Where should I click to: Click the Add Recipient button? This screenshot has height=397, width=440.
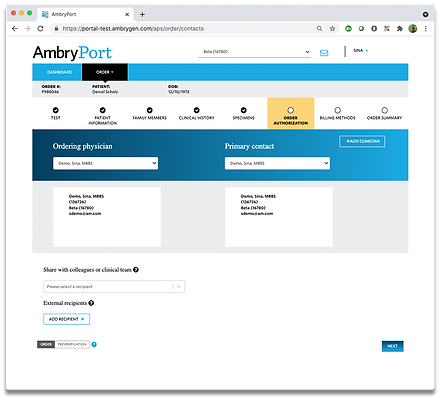tap(67, 319)
